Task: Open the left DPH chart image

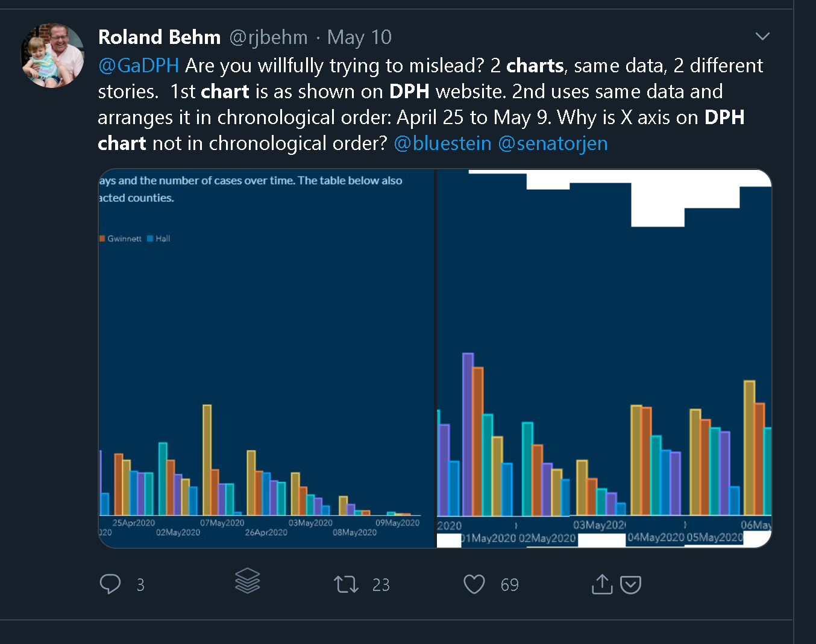Action: point(266,358)
